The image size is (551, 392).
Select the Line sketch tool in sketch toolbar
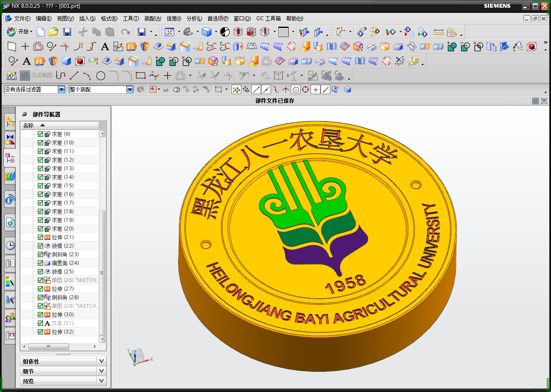[x=74, y=76]
